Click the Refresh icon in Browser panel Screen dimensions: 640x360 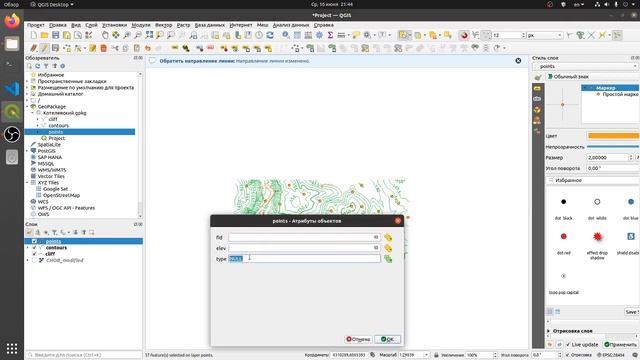click(38, 66)
